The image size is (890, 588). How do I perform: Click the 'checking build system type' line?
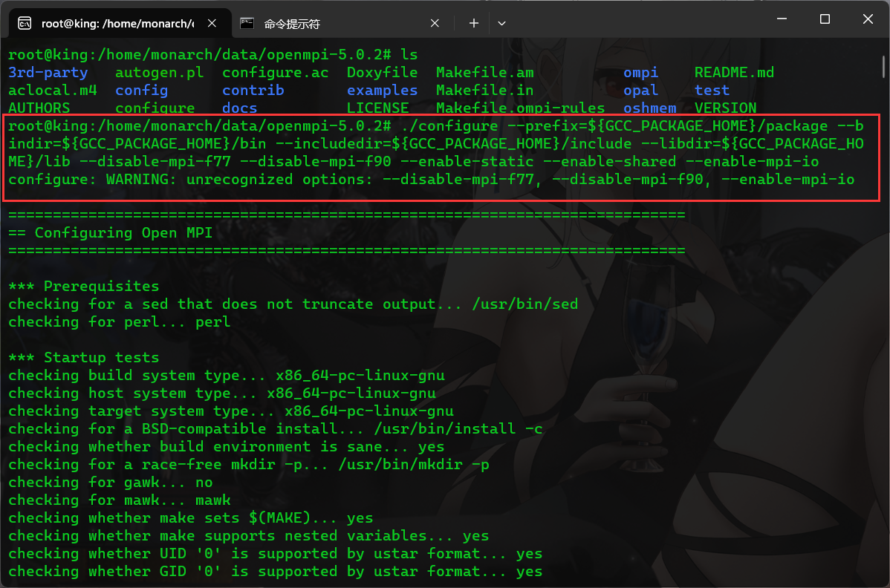pos(226,376)
